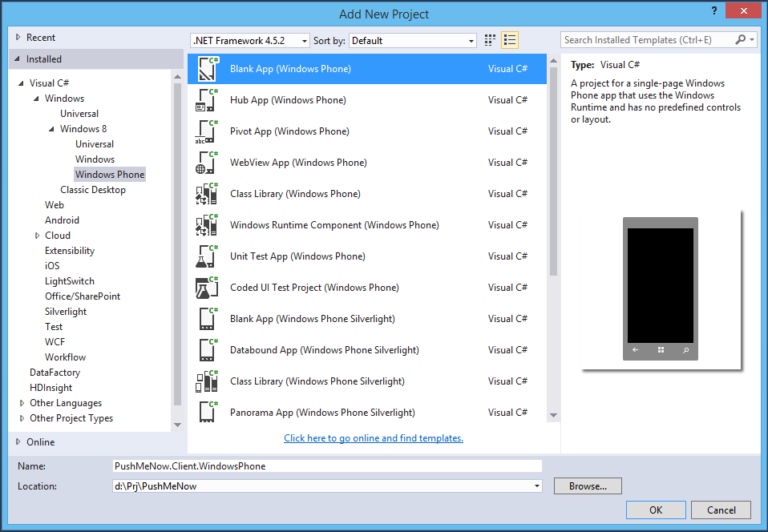The height and width of the screenshot is (532, 768).
Task: Select the Extensibility category
Action: [70, 251]
